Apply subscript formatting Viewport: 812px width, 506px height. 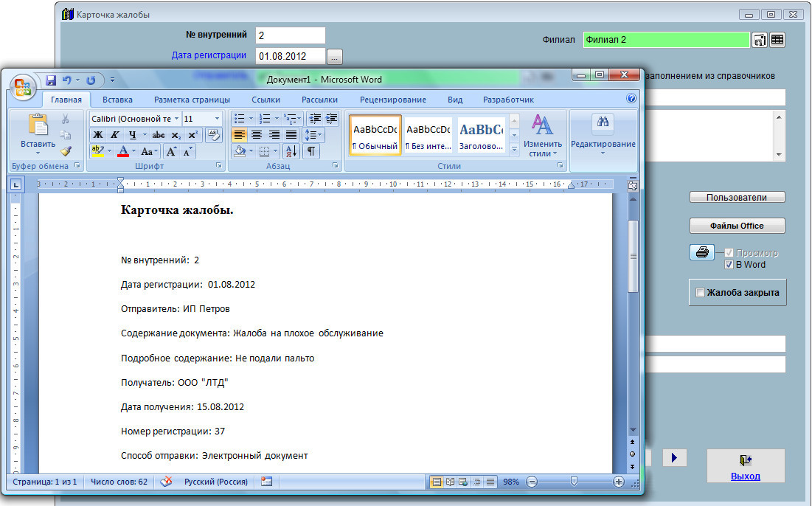tap(176, 135)
